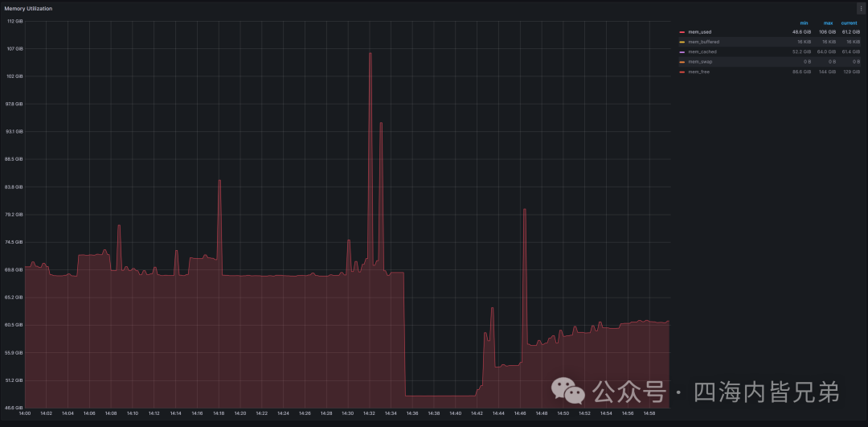Click the 14:08 time axis label

click(111, 413)
